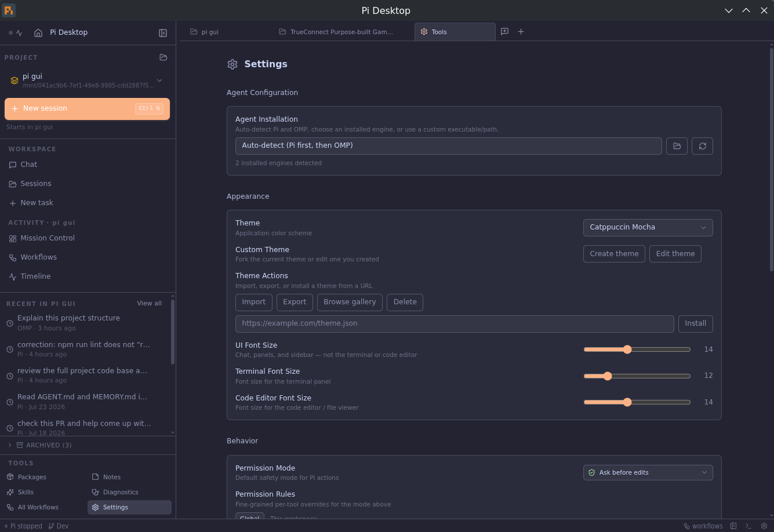
Task: Browse for agent executable folder icon
Action: 677,146
